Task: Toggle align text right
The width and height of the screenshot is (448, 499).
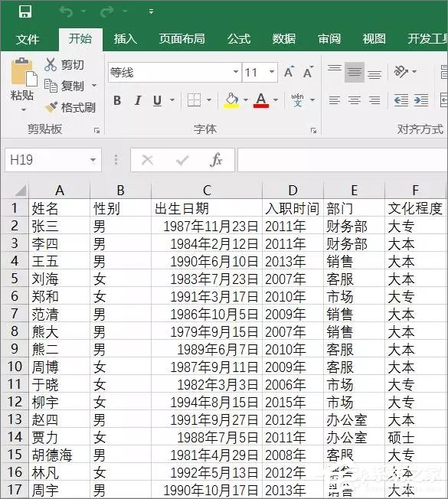Action: (374, 100)
